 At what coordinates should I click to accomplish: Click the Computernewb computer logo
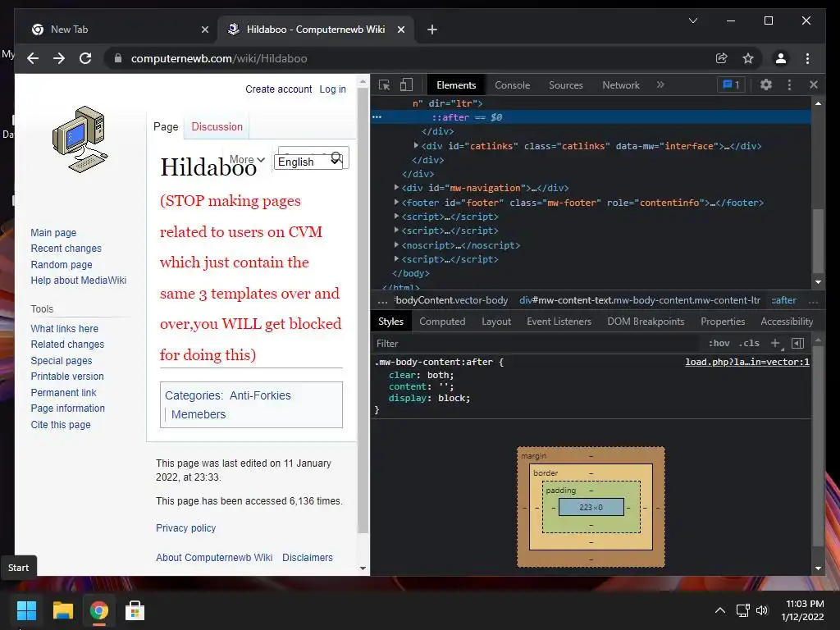80,139
